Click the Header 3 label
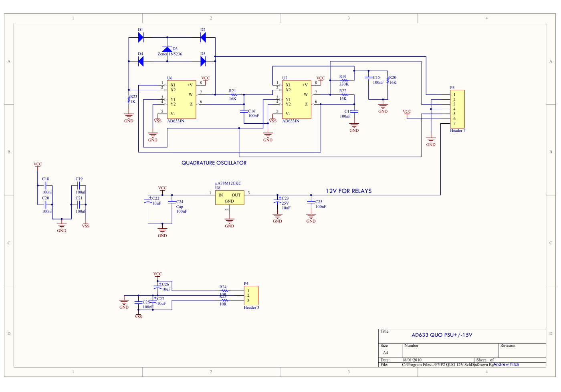Viewport: 561px width, 392px height. pos(252,308)
